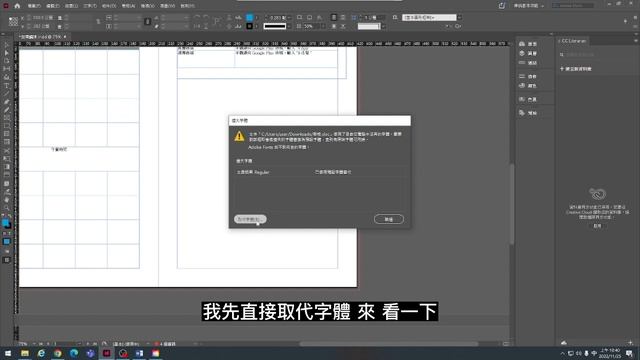Image resolution: width=640 pixels, height=360 pixels.
Task: Open the fill color dropdown arrow
Action: [257, 18]
